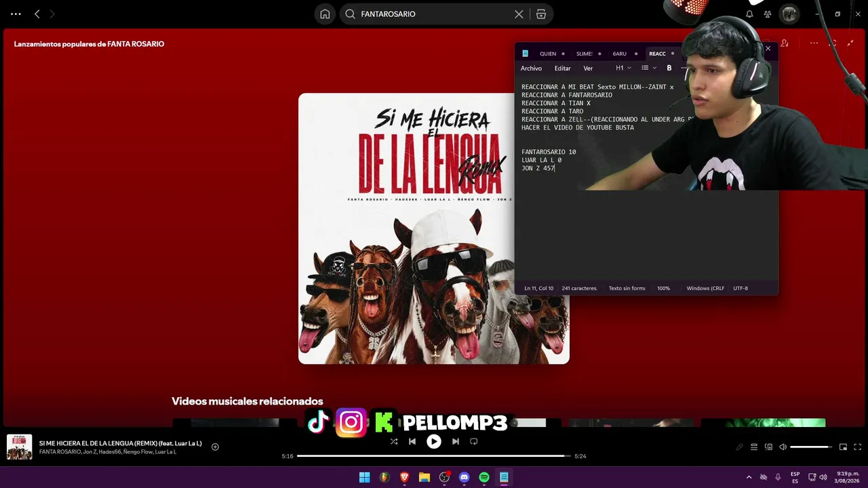Open the Archivo menu in Notepad
Screen dimensions: 868x488
coord(531,68)
